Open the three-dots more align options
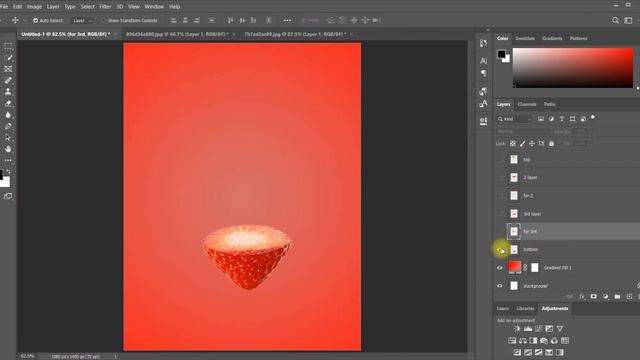The image size is (640, 360). pos(287,20)
